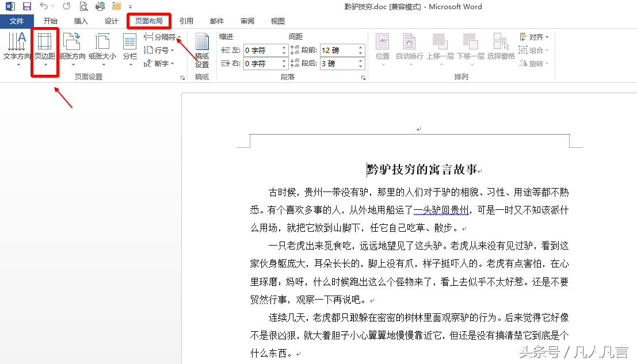Switch to the 设计 design tab
Viewport: 637px width, 364px height.
pyautogui.click(x=111, y=21)
